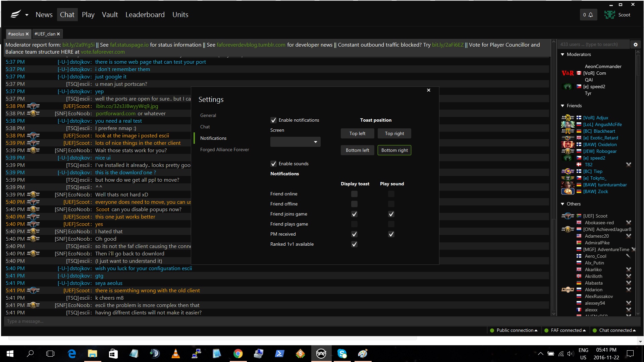Select Chat settings category
644x362 pixels.
coord(205,127)
